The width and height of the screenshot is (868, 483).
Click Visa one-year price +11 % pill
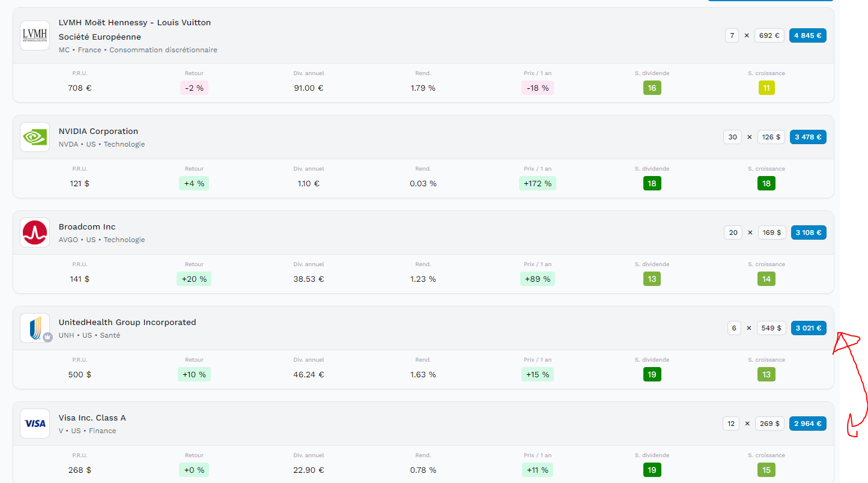pyautogui.click(x=537, y=470)
